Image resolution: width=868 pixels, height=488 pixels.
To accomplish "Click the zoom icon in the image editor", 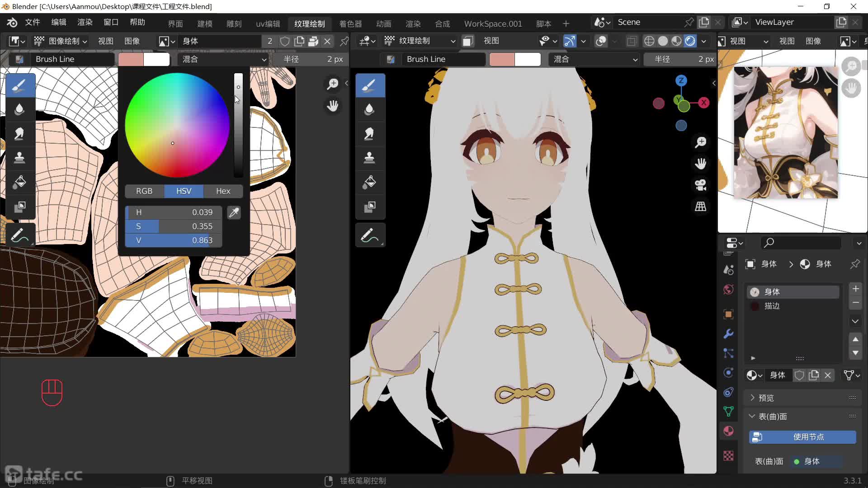I will pyautogui.click(x=333, y=84).
